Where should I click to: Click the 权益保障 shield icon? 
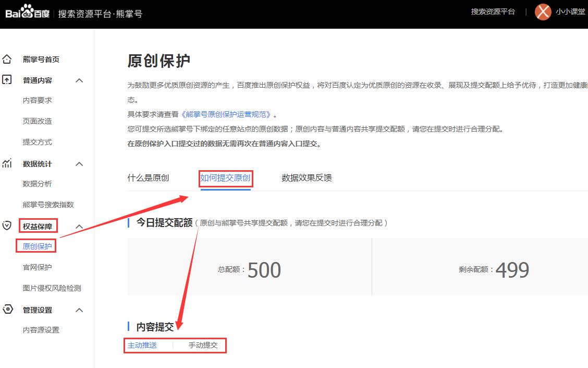(x=7, y=225)
